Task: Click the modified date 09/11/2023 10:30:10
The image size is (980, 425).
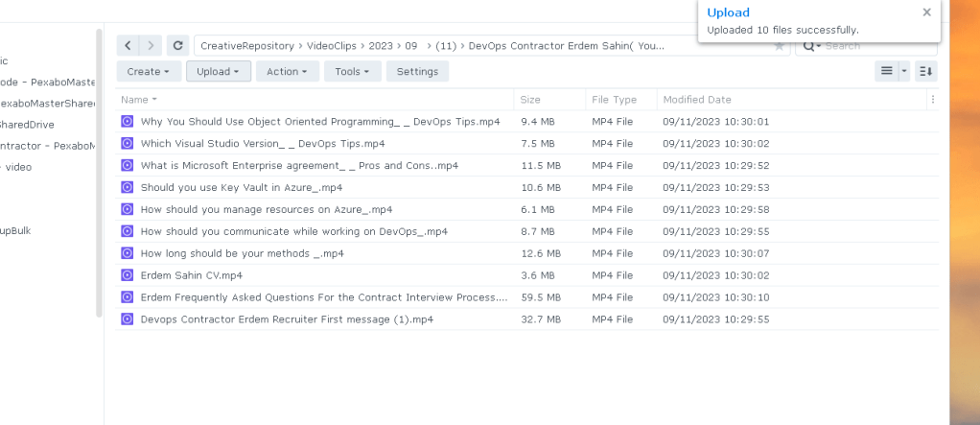Action: click(715, 296)
